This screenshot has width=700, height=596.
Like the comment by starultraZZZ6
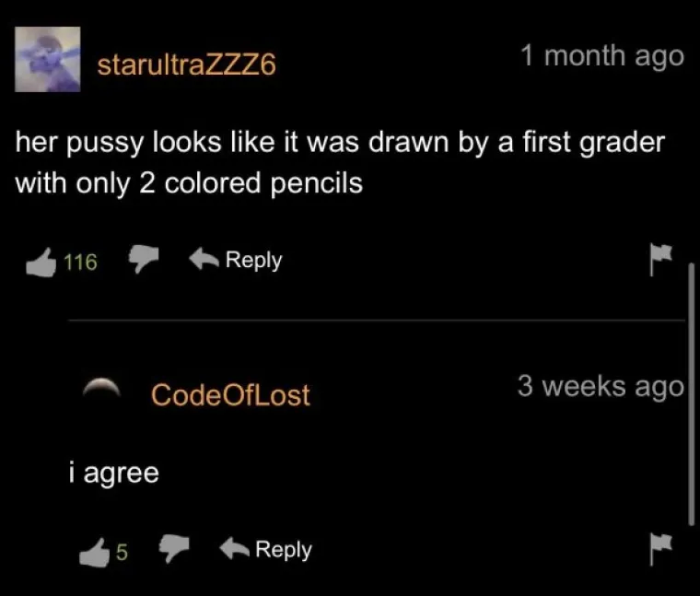click(x=41, y=263)
